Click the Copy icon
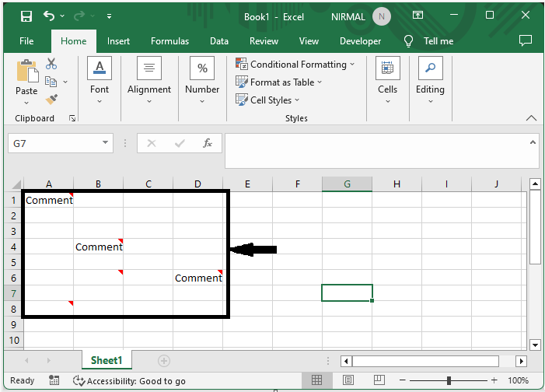 pyautogui.click(x=51, y=82)
